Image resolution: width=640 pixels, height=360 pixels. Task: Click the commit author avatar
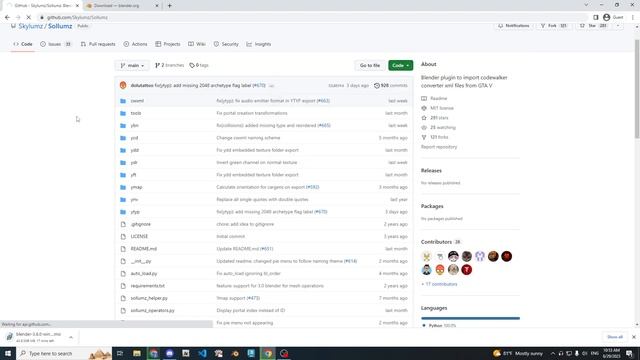(123, 86)
